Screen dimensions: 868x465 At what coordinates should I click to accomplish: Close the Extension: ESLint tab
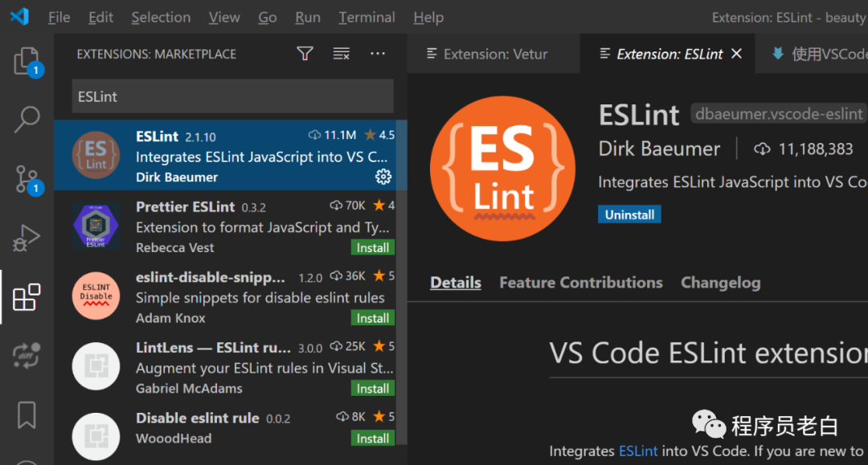(x=736, y=54)
